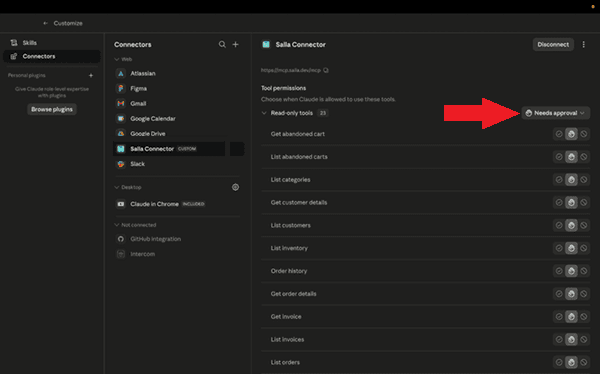The width and height of the screenshot is (600, 374).
Task: Open Salla Connector more options menu
Action: tap(584, 44)
